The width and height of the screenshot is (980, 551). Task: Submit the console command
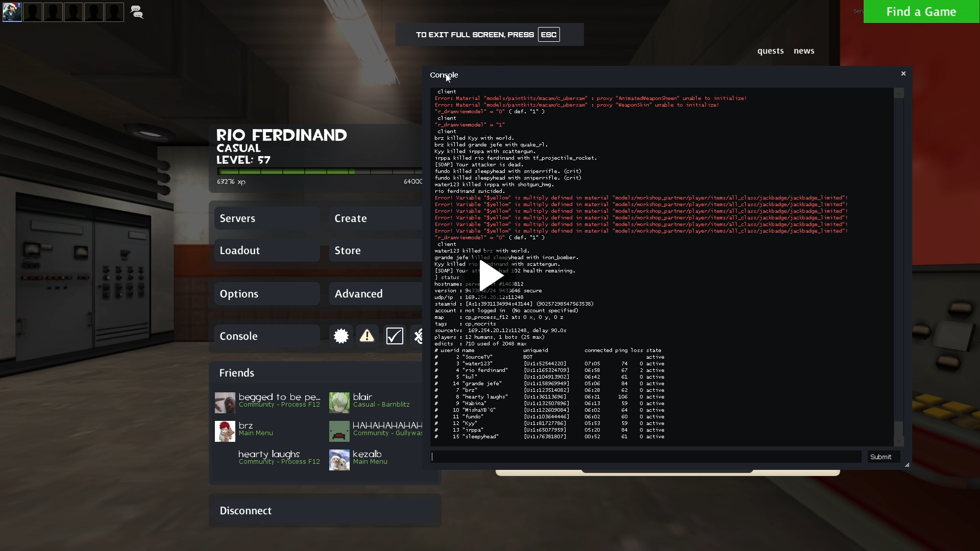pyautogui.click(x=880, y=457)
